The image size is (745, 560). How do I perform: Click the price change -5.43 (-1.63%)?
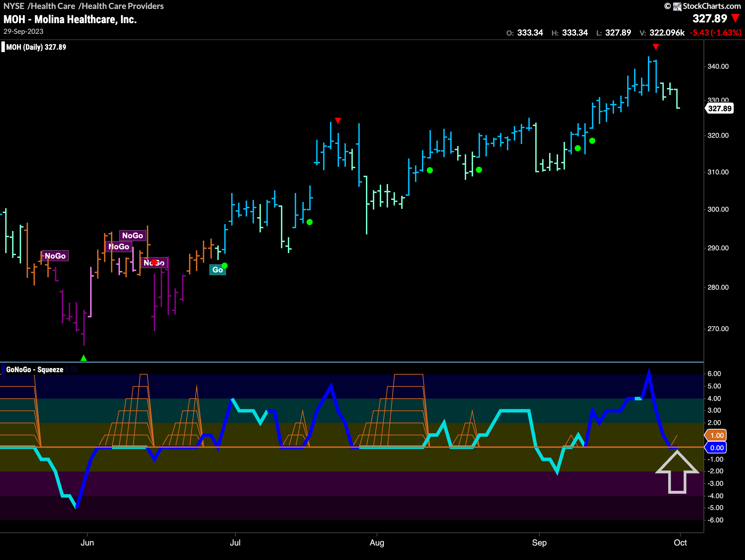point(716,33)
